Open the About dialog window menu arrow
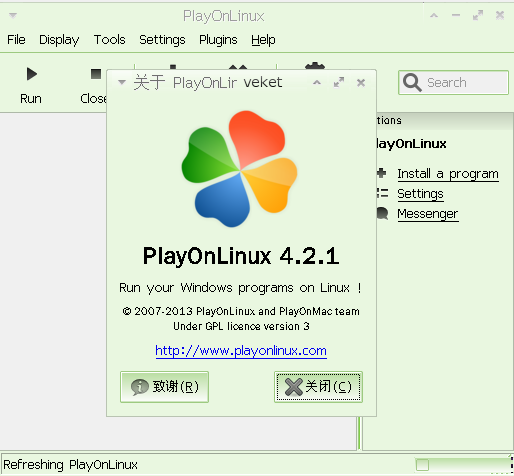514x476 pixels. (122, 82)
